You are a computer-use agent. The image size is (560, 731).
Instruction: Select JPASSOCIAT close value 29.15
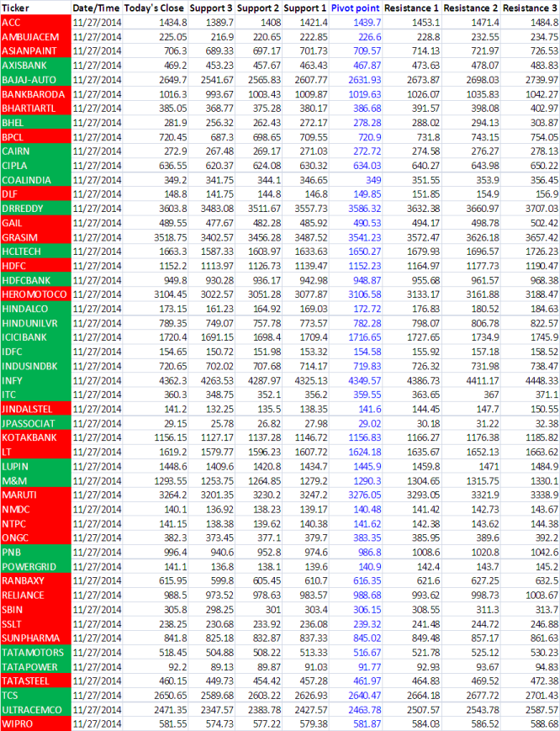tap(175, 423)
